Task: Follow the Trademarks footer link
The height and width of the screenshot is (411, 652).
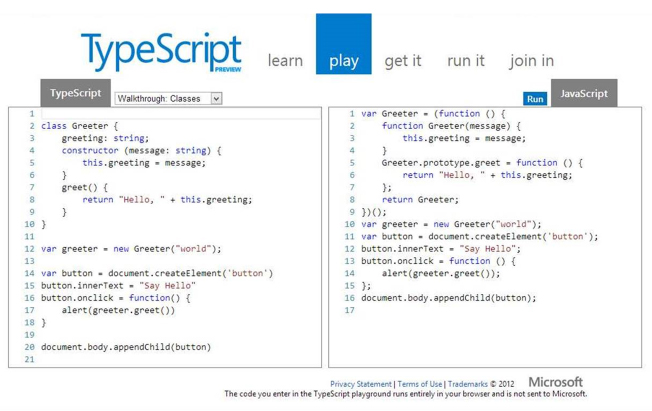Action: (x=467, y=384)
